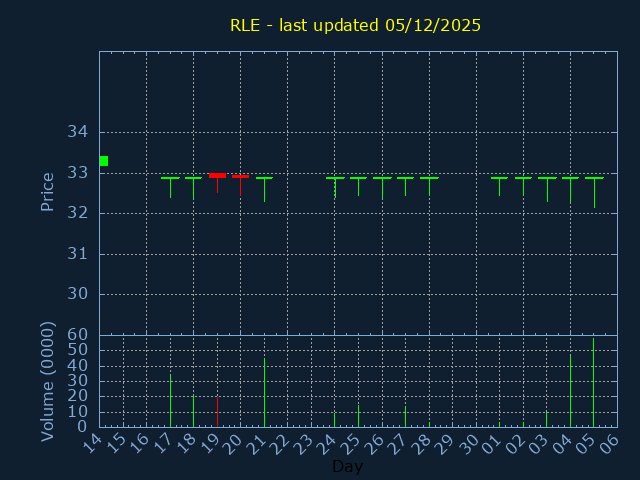Viewport: 640px width, 480px height.
Task: Click the tallest volume bar on day 05
Action: click(593, 383)
